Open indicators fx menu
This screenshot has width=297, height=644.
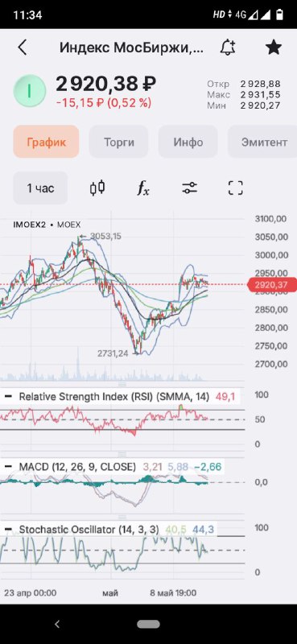click(x=143, y=188)
